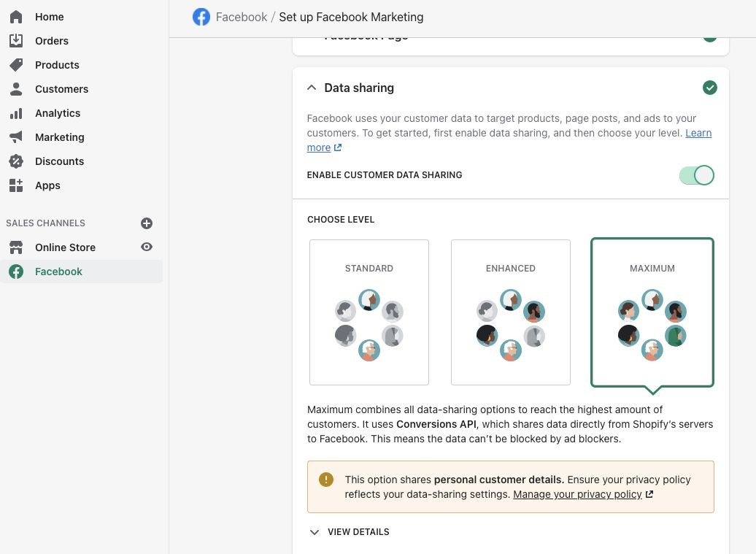Choose the Enhanced data sharing level
This screenshot has height=554, width=756.
(x=511, y=312)
